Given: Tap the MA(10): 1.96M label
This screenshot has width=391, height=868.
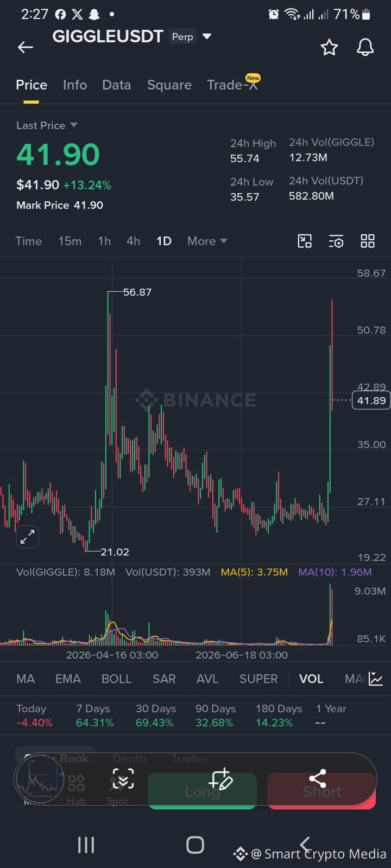Looking at the screenshot, I should pyautogui.click(x=335, y=572).
